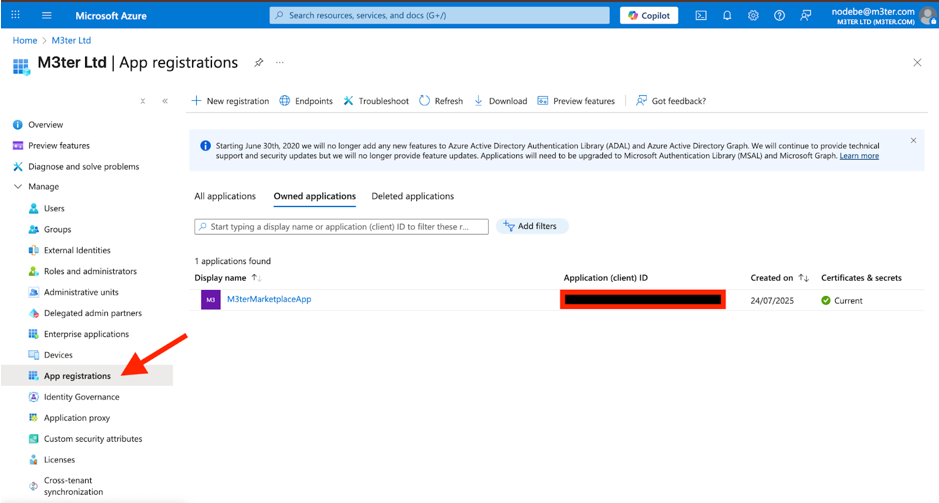Image resolution: width=939 pixels, height=503 pixels.
Task: Refresh the app registrations list
Action: click(441, 101)
